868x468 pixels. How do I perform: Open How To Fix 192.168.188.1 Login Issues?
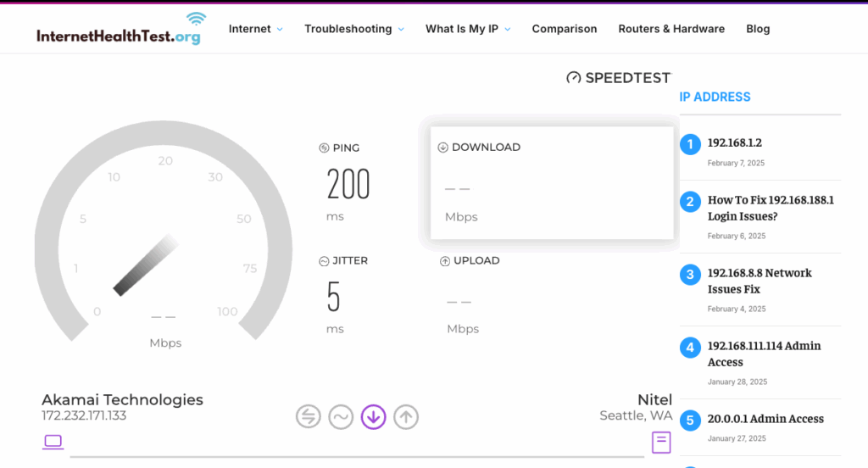point(771,209)
